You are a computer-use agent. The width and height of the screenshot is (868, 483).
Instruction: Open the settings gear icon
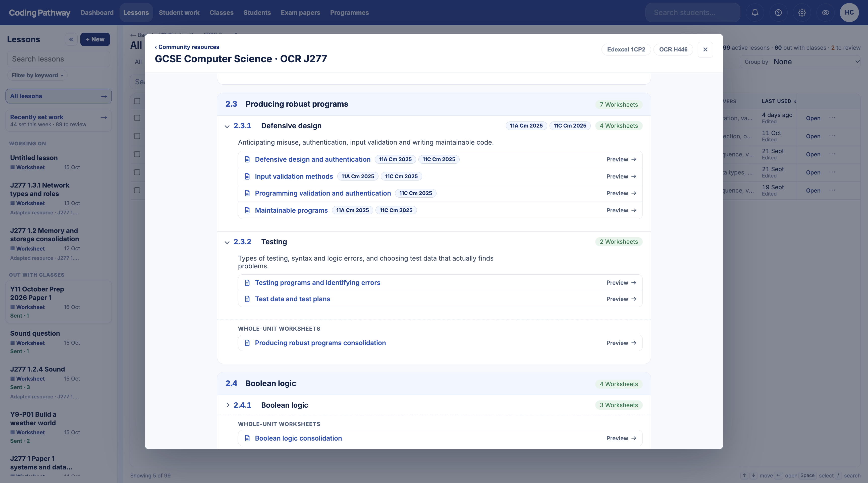point(802,13)
